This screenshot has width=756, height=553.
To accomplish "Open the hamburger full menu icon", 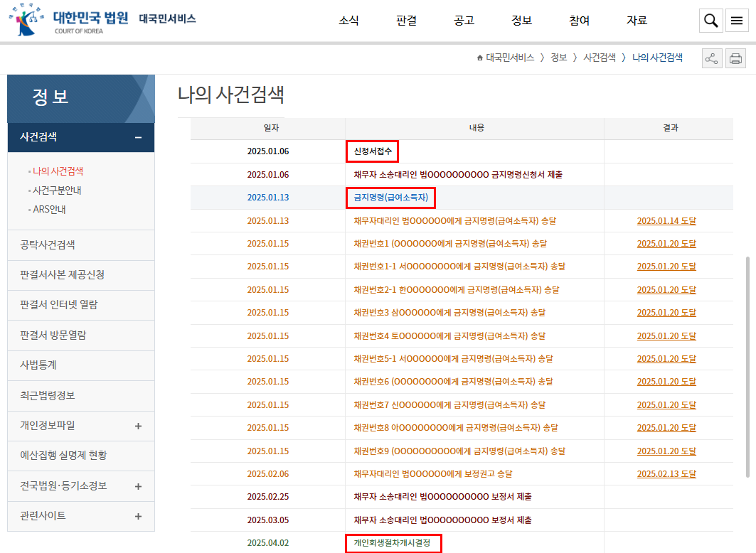I will coord(736,21).
